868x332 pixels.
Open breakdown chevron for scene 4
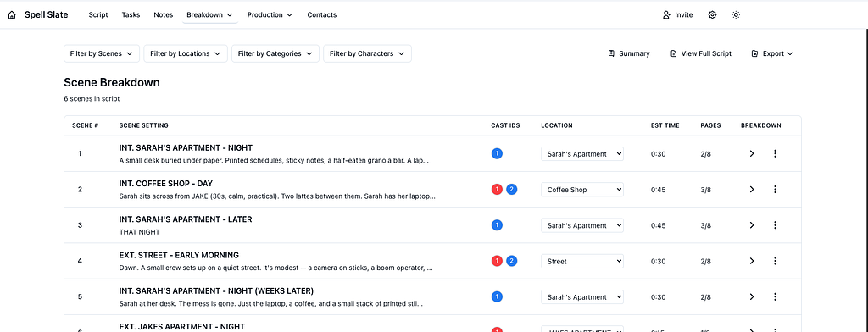pos(751,261)
